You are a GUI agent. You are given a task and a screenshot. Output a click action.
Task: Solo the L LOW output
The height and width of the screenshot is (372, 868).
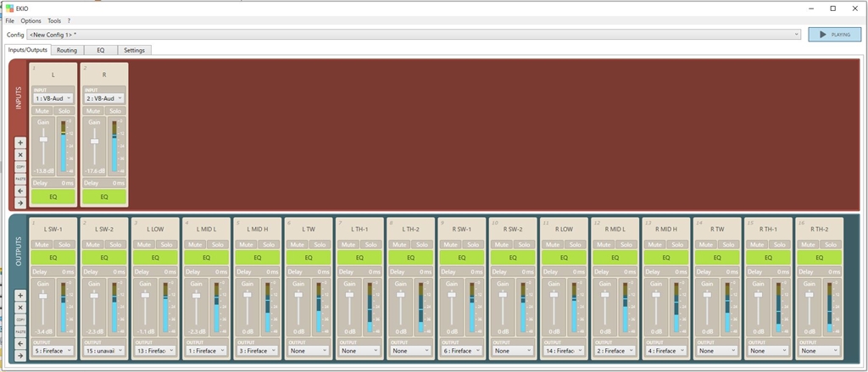tap(166, 244)
